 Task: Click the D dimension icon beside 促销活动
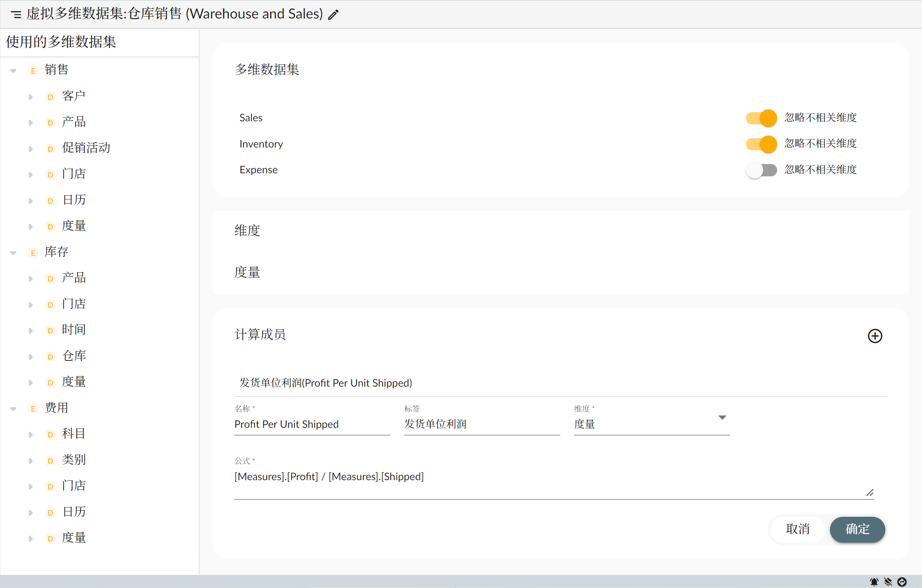[50, 149]
